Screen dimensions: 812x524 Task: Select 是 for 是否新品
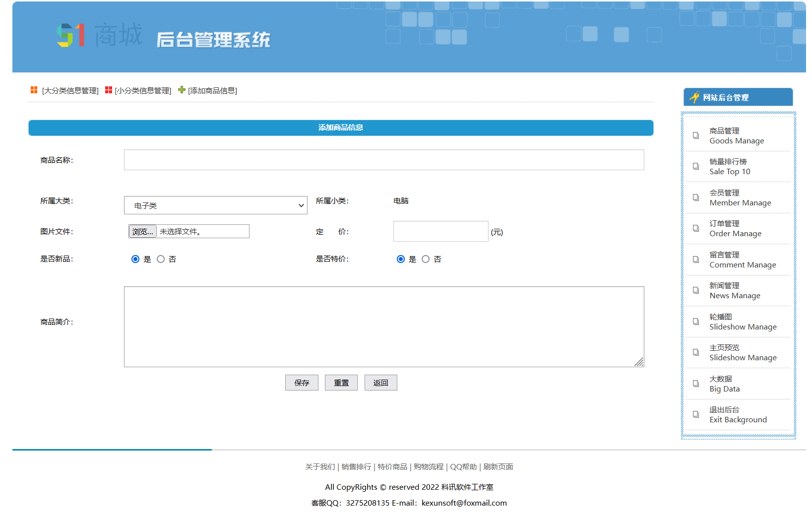pyautogui.click(x=135, y=259)
